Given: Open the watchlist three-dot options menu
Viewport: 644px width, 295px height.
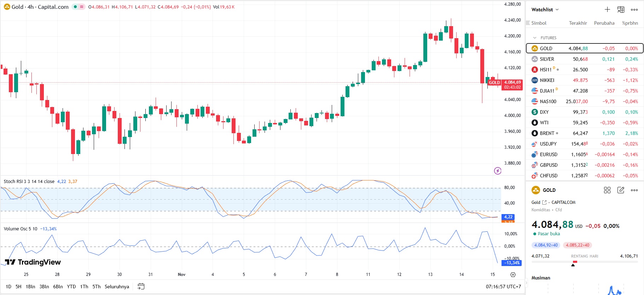Looking at the screenshot, I should pyautogui.click(x=634, y=10).
